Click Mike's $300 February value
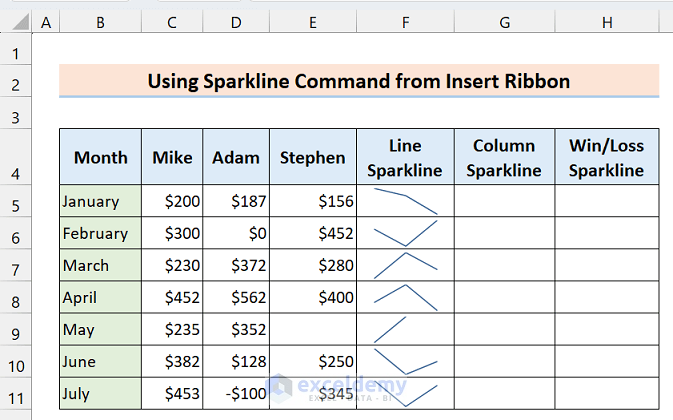This screenshot has height=420, width=673. 172,233
